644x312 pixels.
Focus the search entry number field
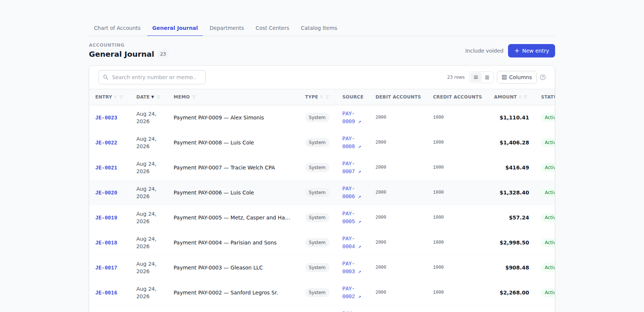tap(152, 77)
